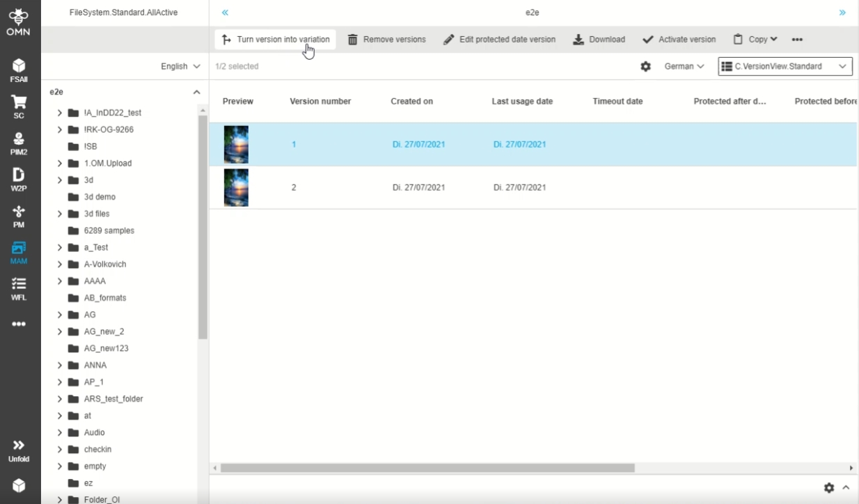Image resolution: width=859 pixels, height=504 pixels.
Task: Expand the 1.OM.Upload folder
Action: tap(60, 164)
